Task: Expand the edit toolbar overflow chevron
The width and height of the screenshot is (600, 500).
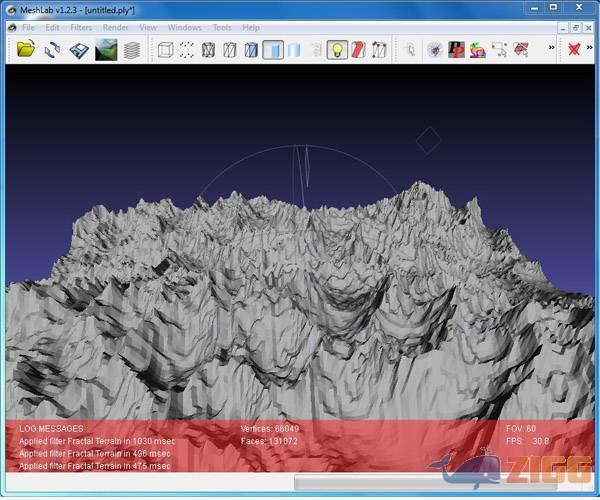Action: [551, 48]
